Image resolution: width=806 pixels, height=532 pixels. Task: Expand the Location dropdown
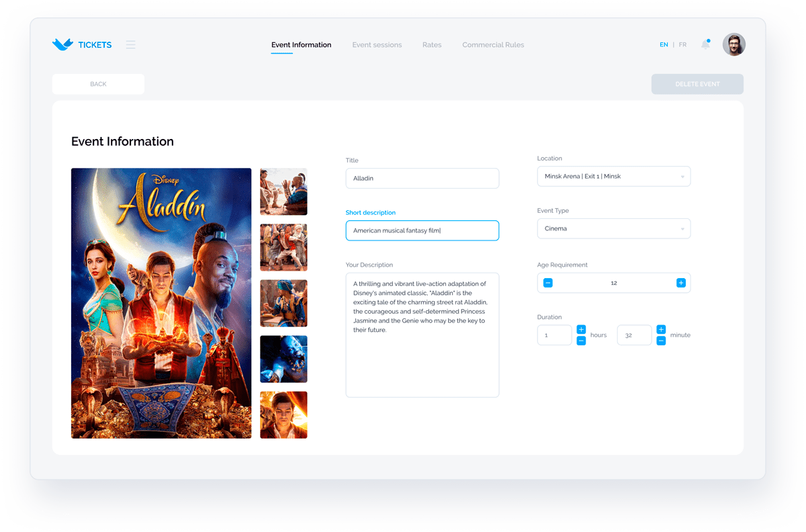614,176
